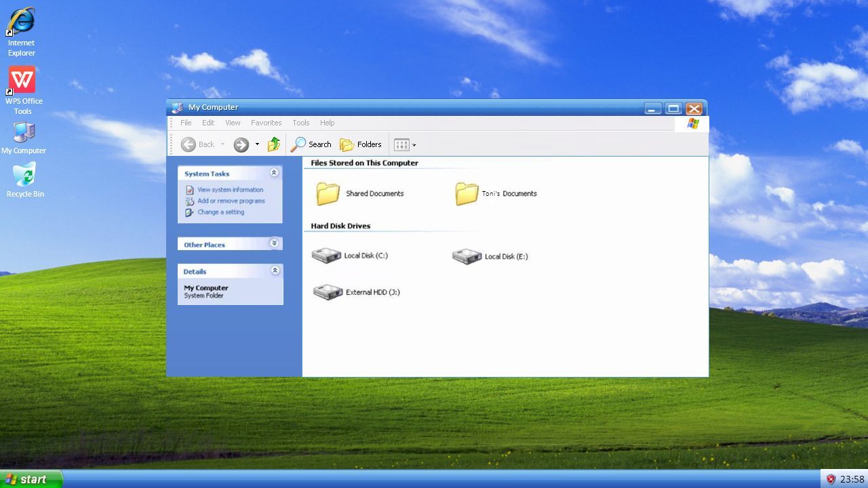Open the Edit menu
This screenshot has width=868, height=488.
click(208, 123)
